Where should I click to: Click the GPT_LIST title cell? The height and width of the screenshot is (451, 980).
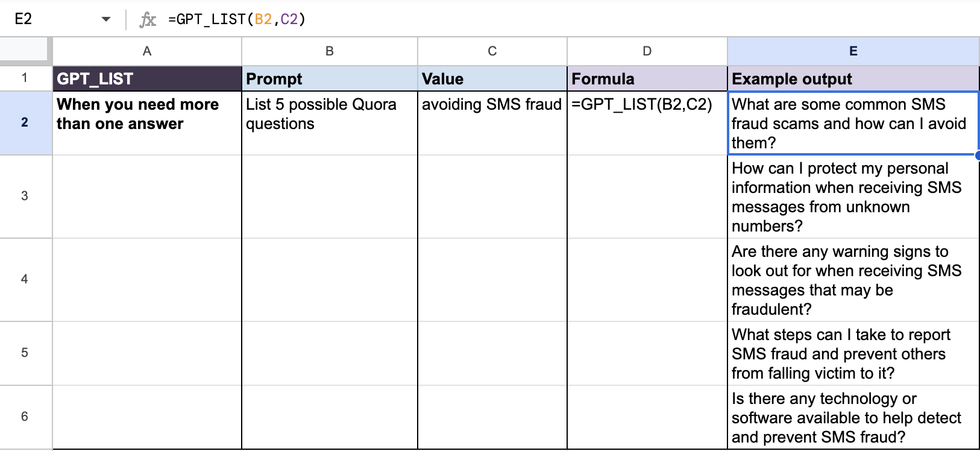[x=147, y=78]
